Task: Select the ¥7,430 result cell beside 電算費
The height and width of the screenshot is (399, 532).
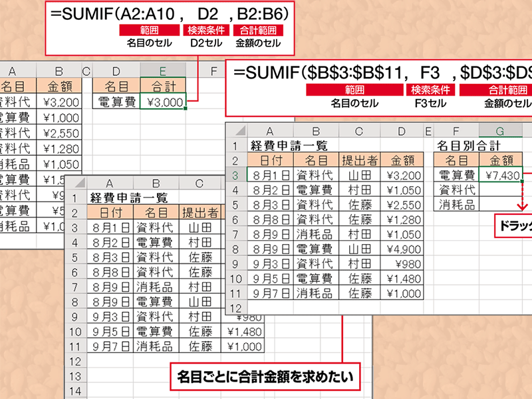Action: (x=501, y=174)
